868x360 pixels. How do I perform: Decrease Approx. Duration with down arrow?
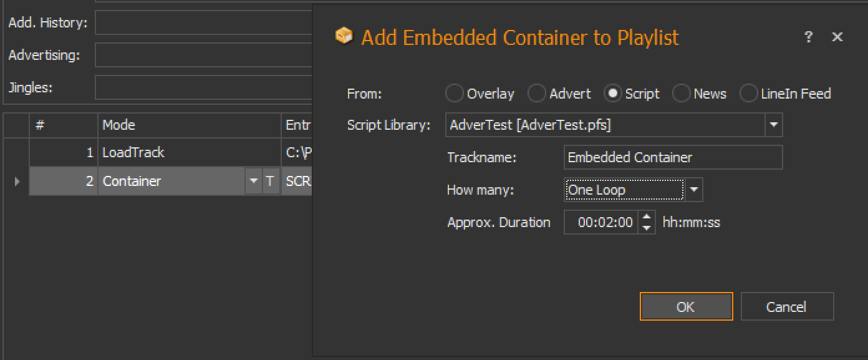pyautogui.click(x=647, y=228)
